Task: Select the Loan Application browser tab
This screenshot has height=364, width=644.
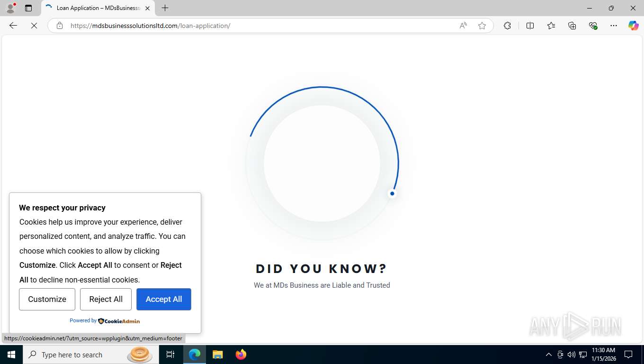Action: (98, 8)
